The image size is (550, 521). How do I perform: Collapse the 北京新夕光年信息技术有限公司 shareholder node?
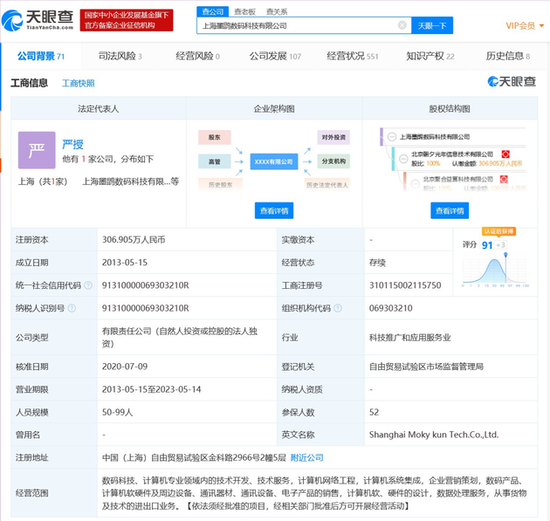(404, 159)
